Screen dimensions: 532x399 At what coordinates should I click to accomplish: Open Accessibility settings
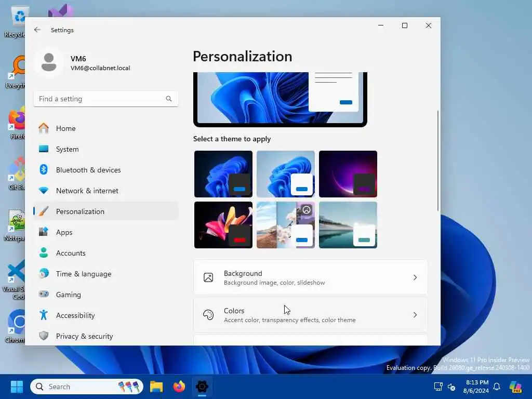(x=106, y=315)
